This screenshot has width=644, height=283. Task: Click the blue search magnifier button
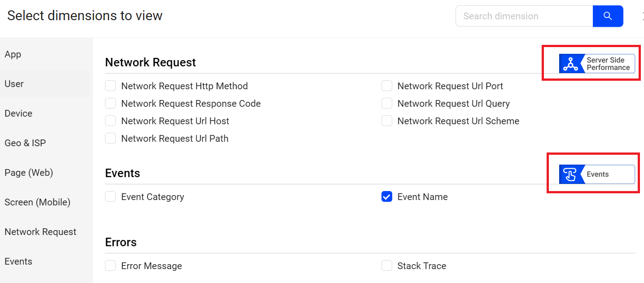point(608,16)
